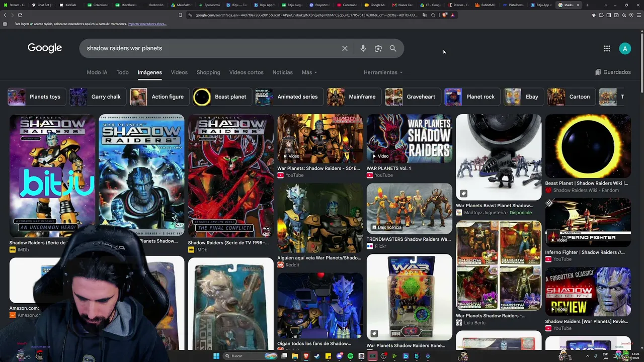Screen dimensions: 644x362
Task: Open the Google apps grid
Action: coord(607,48)
